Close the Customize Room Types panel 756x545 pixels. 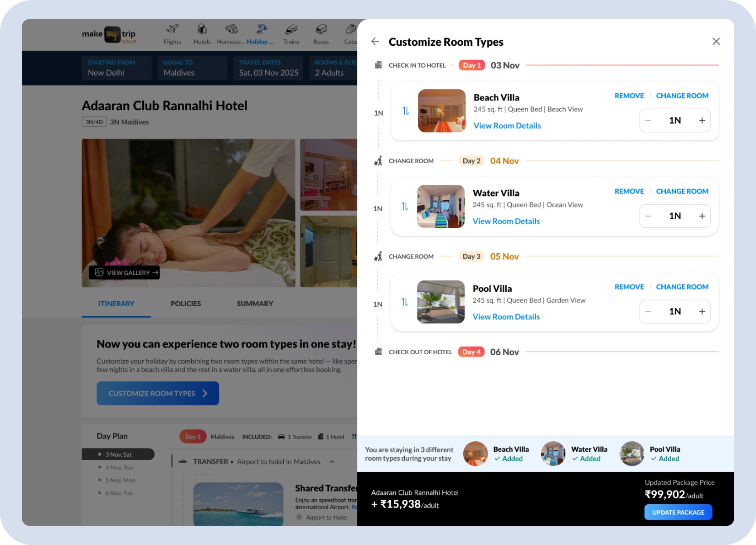click(x=716, y=42)
